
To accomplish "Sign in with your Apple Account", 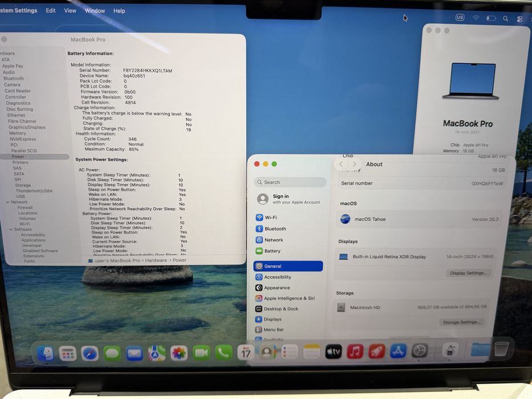I will [288, 199].
